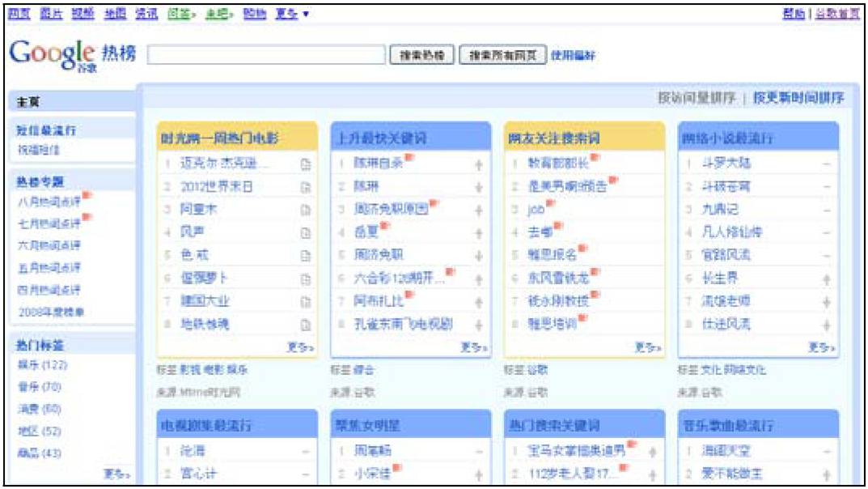The width and height of the screenshot is (868, 489).
Task: Click the 宫心计 entry
Action: coord(199,474)
